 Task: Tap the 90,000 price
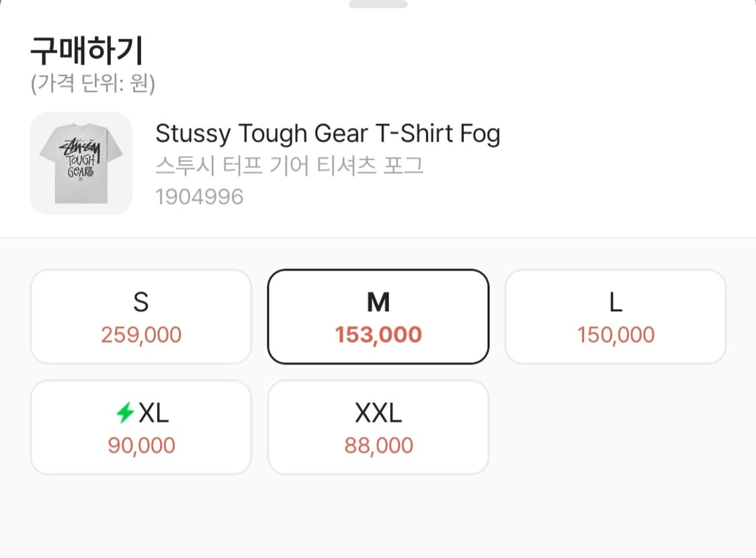(141, 445)
